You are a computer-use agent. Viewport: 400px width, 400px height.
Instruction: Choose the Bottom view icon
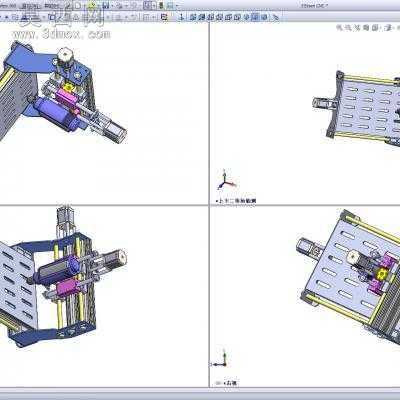tap(236, 17)
